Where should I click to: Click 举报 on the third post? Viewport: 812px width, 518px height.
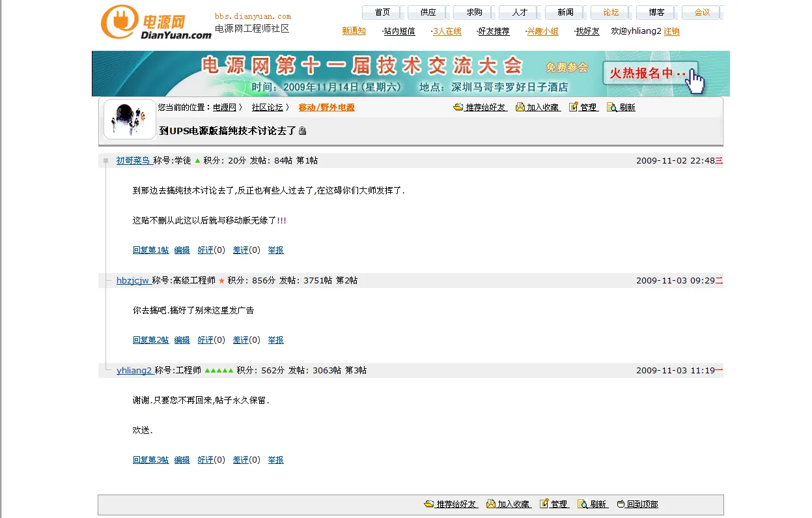coord(276,460)
